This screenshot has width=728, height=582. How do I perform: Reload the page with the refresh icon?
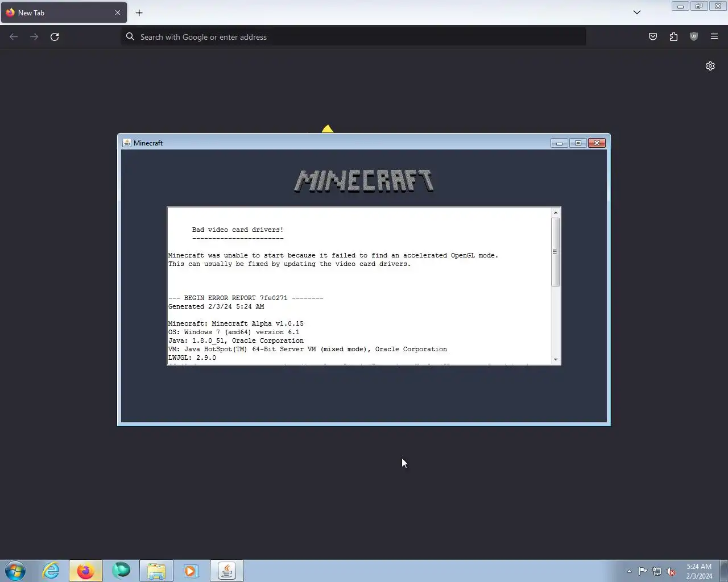[x=55, y=37]
